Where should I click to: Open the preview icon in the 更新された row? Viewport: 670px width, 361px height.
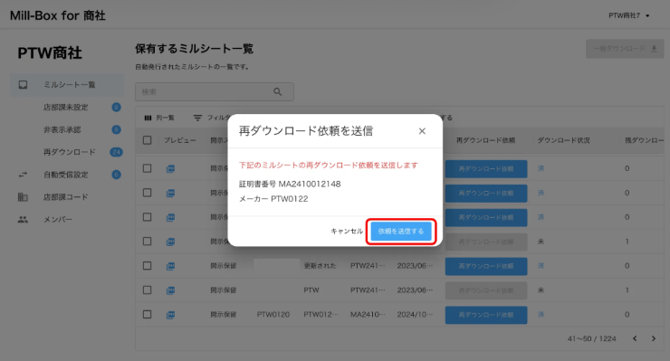pos(170,266)
